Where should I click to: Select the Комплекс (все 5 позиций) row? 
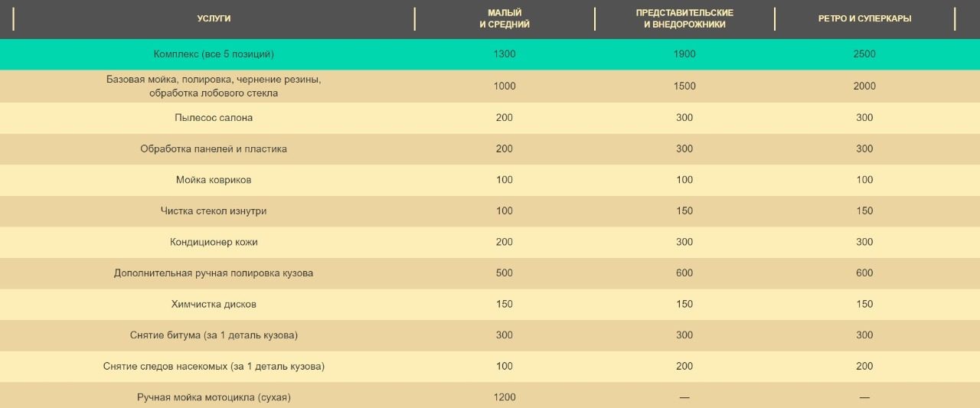tap(214, 54)
